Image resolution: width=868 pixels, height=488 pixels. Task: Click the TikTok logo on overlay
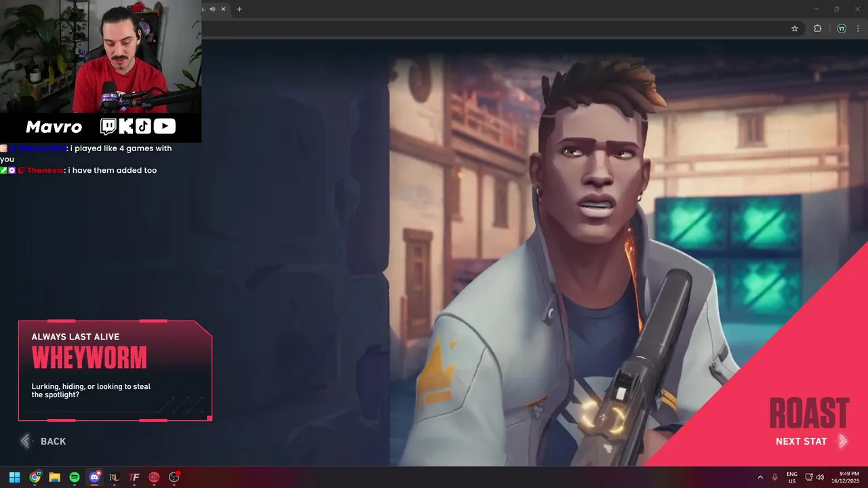(x=143, y=127)
